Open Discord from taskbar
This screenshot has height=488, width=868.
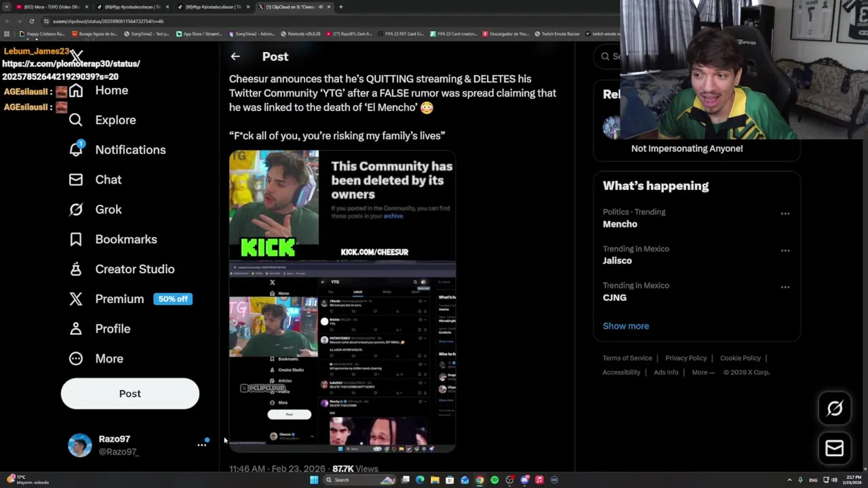tap(524, 480)
